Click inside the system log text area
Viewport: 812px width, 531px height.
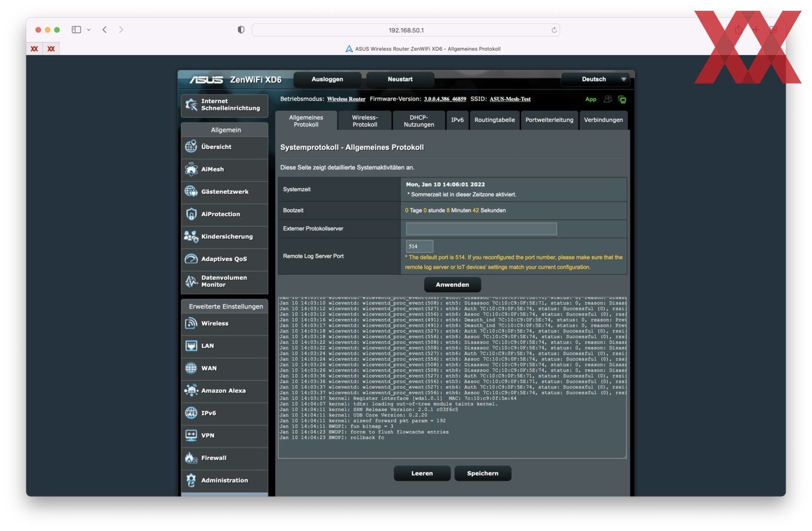pos(452,377)
